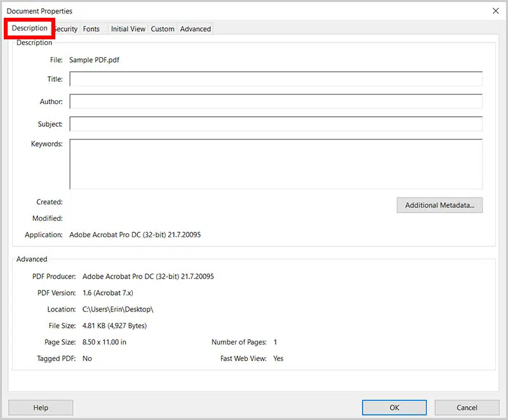Open Additional Metadata dialog

pos(439,205)
